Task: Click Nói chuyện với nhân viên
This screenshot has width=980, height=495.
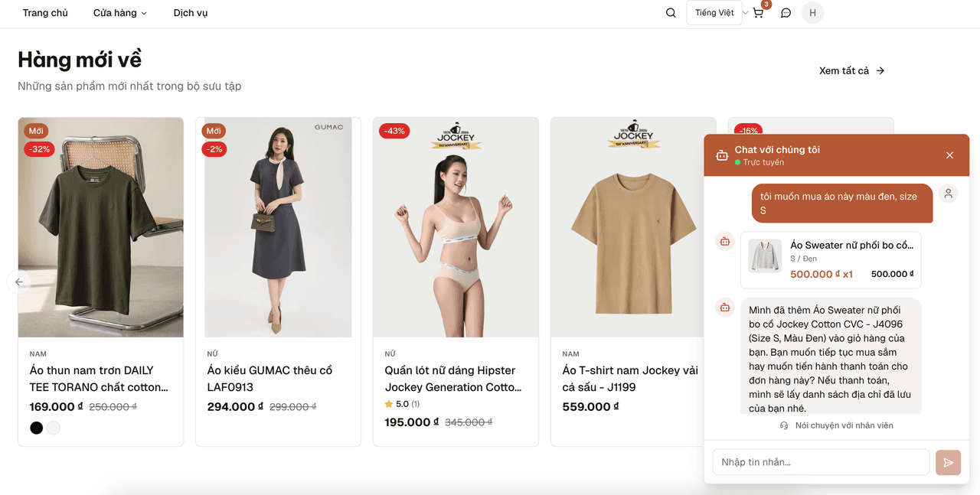Action: (x=844, y=425)
